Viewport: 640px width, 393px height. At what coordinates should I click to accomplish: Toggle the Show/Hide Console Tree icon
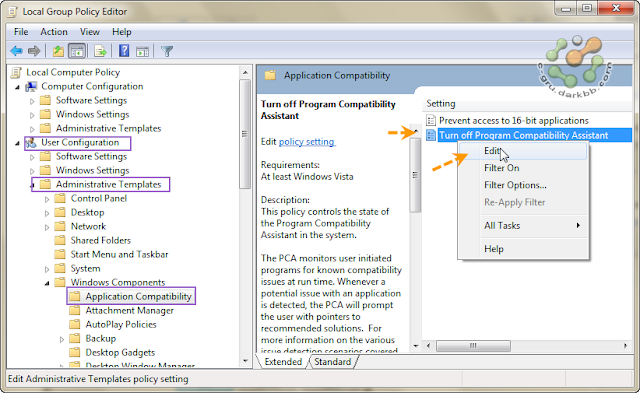(x=77, y=51)
